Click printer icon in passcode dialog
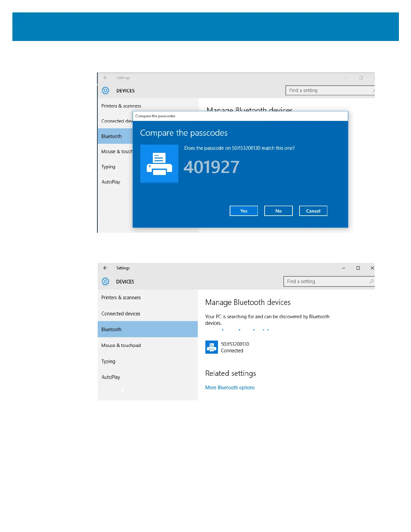 [159, 164]
